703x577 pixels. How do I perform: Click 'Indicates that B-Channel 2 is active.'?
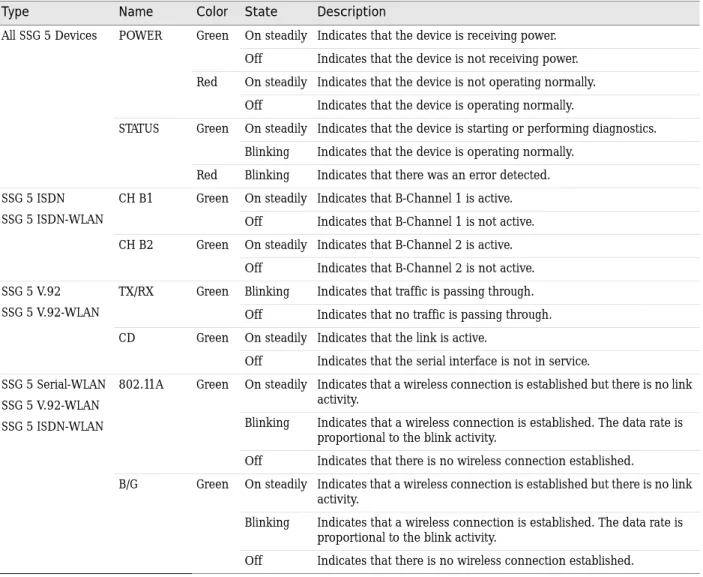(x=415, y=245)
